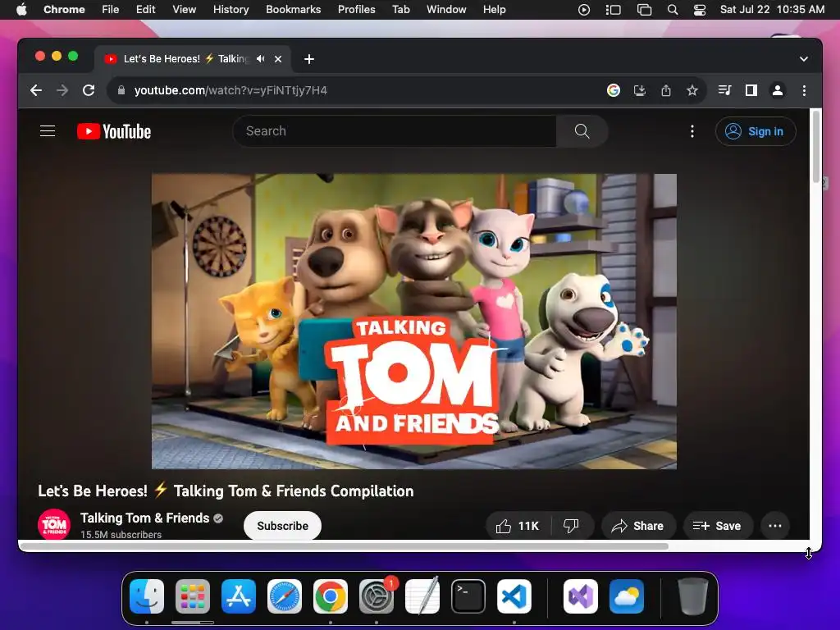Click the video title text
Image resolution: width=840 pixels, height=630 pixels.
226,491
